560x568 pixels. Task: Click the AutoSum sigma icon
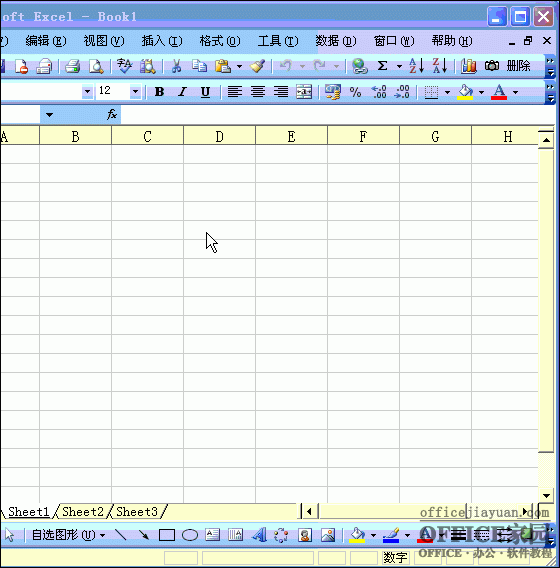click(383, 66)
